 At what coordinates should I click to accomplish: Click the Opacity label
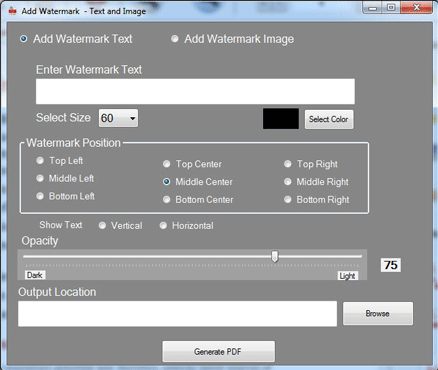point(40,241)
